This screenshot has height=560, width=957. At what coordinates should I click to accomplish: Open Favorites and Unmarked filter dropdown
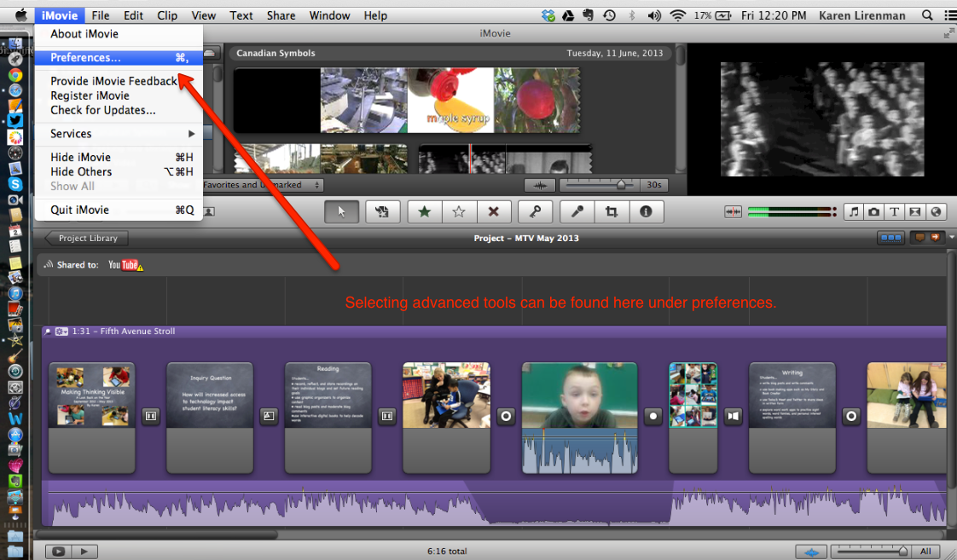click(263, 185)
